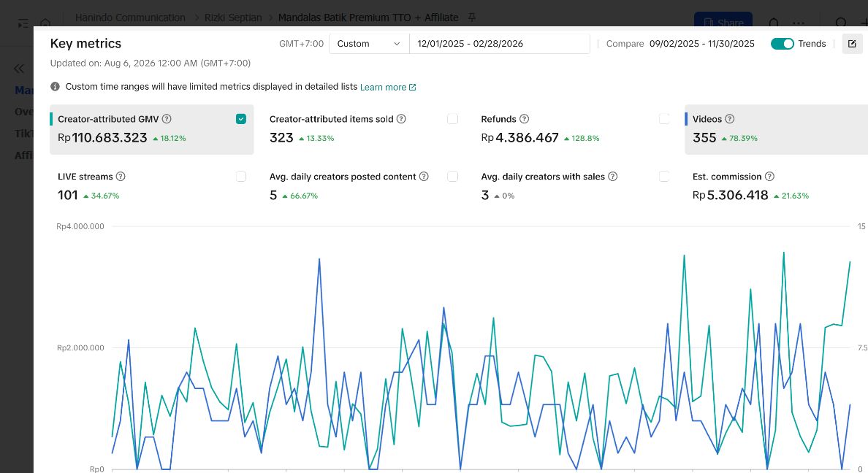Click Mandalas Batik Premium TTO + Affiliate breadcrumb

(368, 18)
